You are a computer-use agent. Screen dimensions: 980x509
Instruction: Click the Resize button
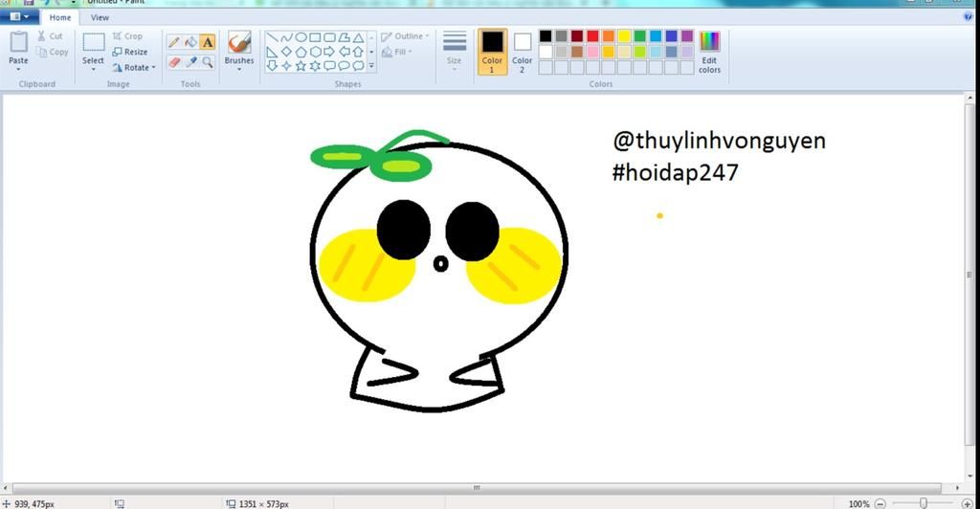[130, 52]
